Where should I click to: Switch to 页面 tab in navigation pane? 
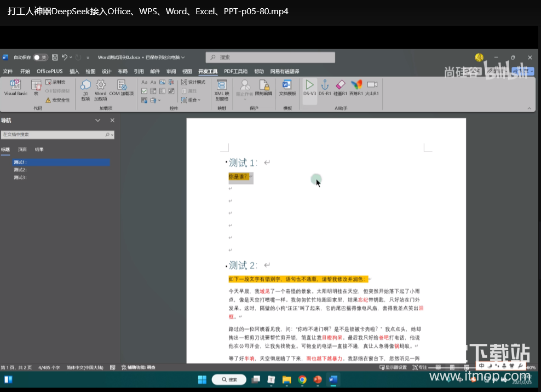click(22, 149)
